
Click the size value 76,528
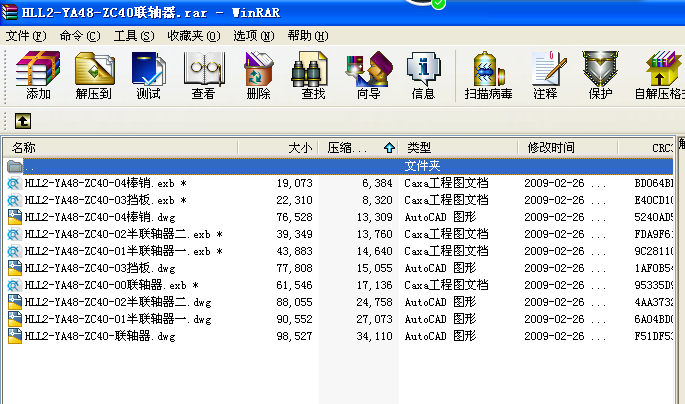(x=294, y=217)
